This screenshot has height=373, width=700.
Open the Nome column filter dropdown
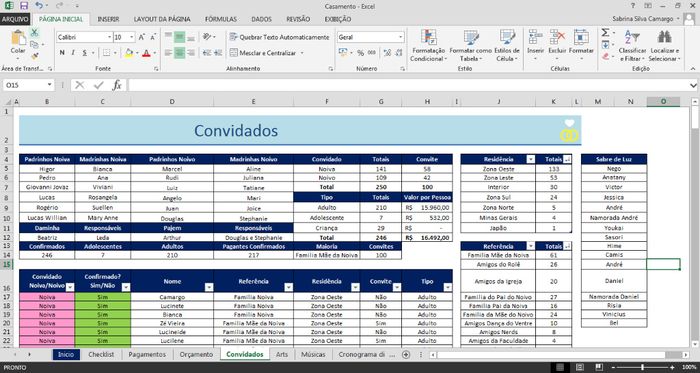pyautogui.click(x=209, y=287)
